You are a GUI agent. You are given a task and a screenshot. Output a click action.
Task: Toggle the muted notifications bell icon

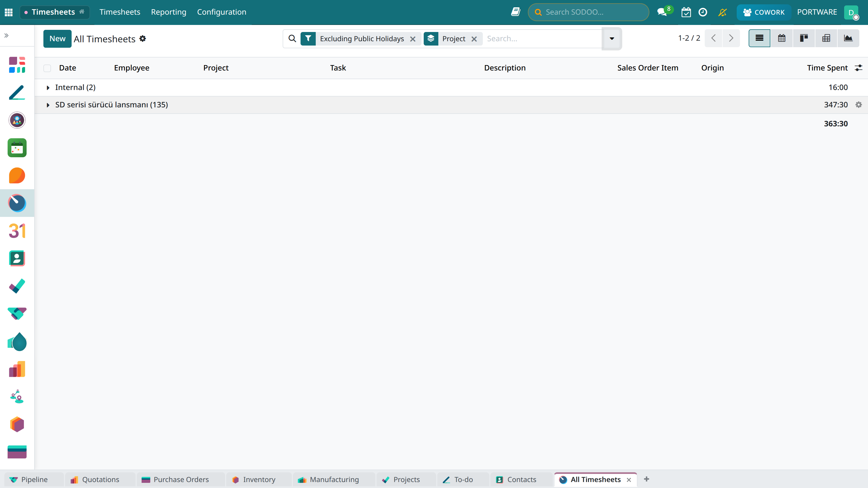(722, 12)
